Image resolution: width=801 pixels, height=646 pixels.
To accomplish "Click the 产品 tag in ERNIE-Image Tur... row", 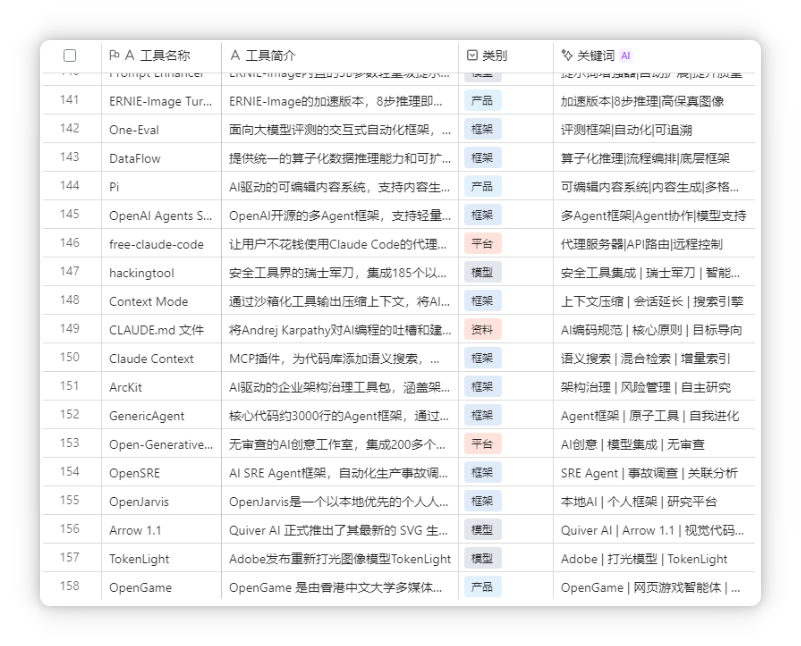I will pyautogui.click(x=483, y=101).
